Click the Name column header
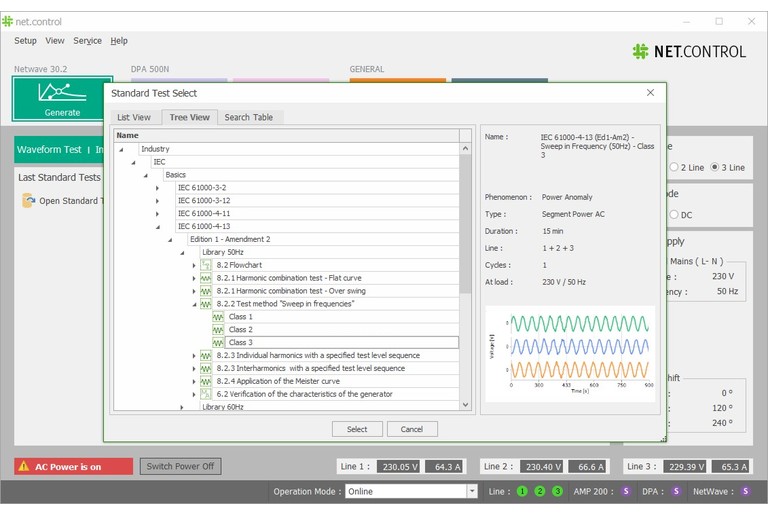The height and width of the screenshot is (515, 768). coord(287,135)
